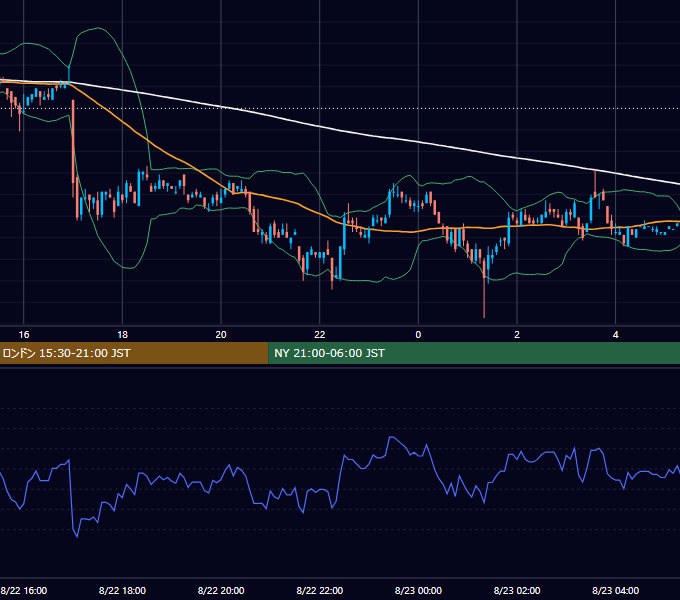The image size is (680, 600).
Task: Click the 8/22 16:00 date label
Action: point(24,590)
